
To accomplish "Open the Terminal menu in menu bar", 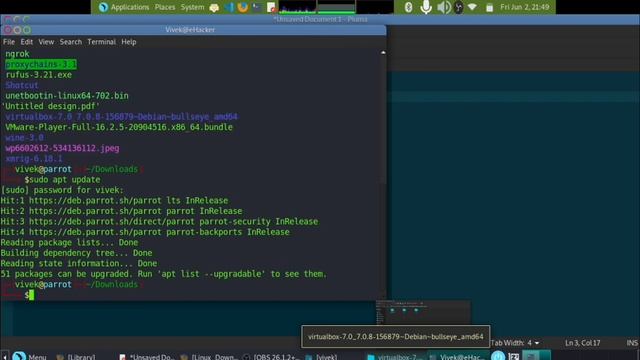I will click(x=101, y=42).
